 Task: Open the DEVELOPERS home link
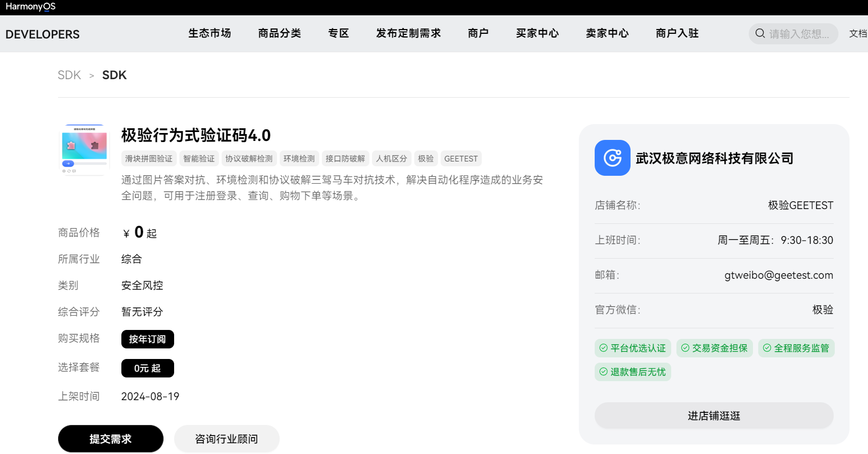(x=42, y=34)
